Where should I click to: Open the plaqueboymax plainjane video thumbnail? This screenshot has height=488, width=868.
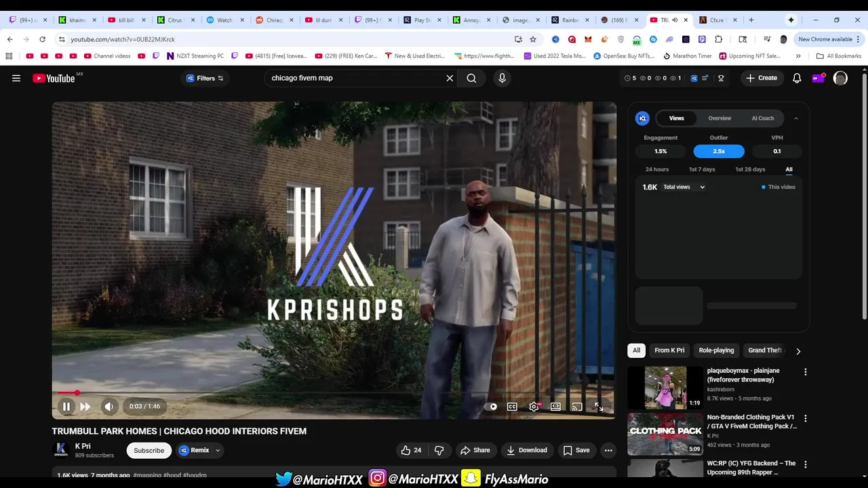666,387
